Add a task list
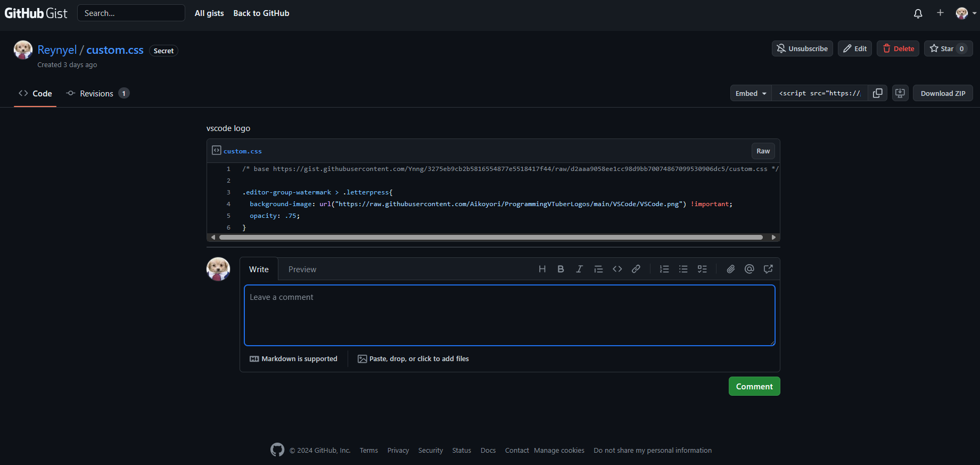 tap(702, 269)
